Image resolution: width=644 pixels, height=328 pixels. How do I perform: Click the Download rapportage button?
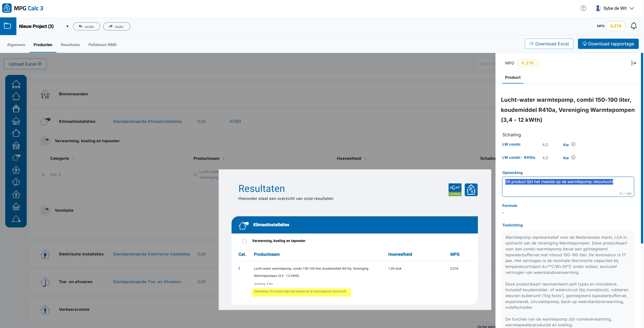tap(608, 44)
